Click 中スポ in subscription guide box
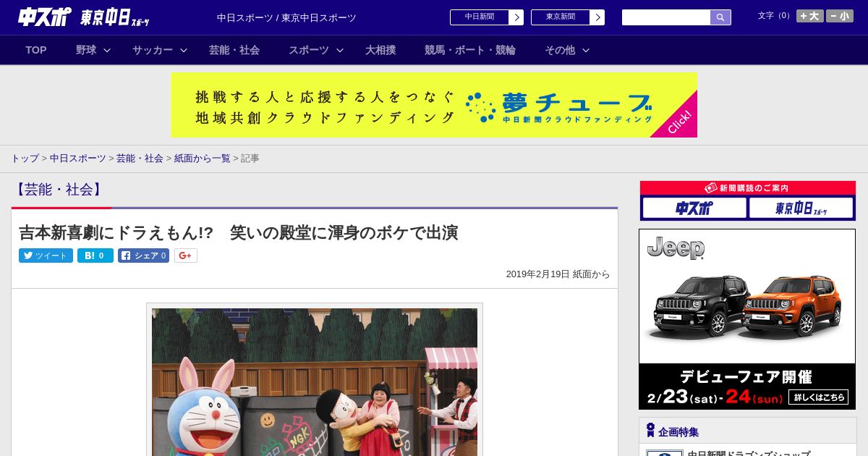 (694, 208)
